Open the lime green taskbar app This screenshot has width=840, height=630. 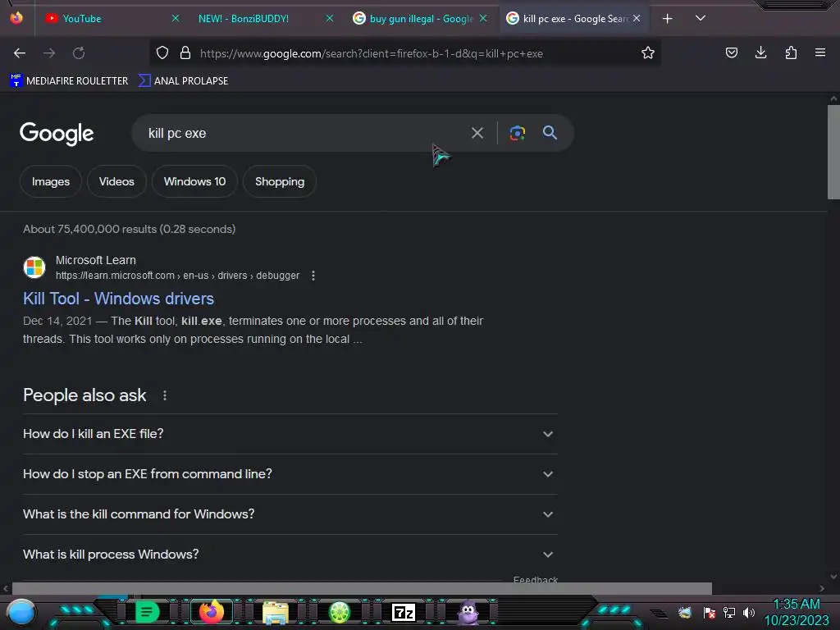(339, 612)
